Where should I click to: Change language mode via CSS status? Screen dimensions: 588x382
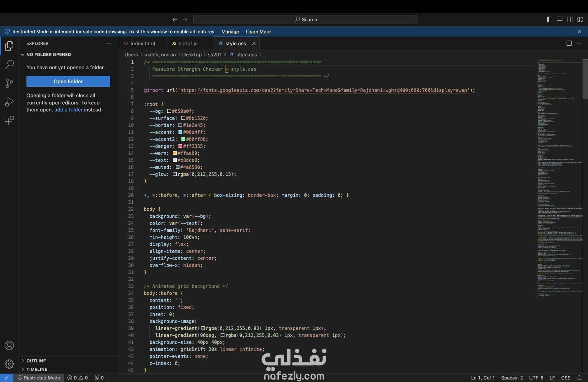click(565, 378)
